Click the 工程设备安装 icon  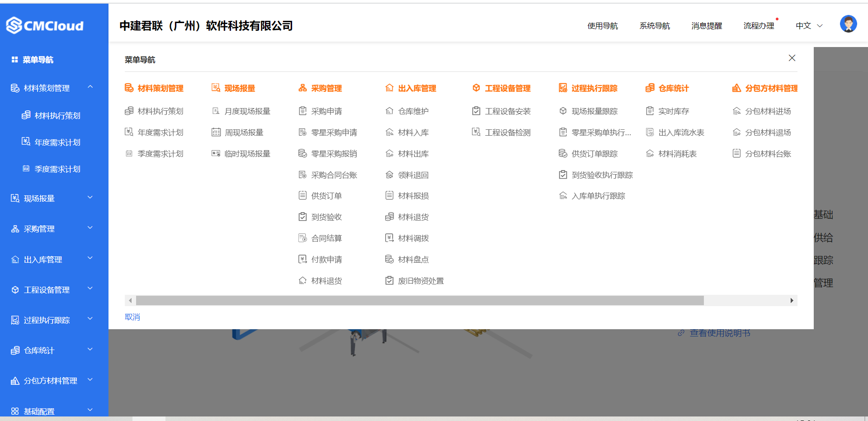pyautogui.click(x=476, y=111)
